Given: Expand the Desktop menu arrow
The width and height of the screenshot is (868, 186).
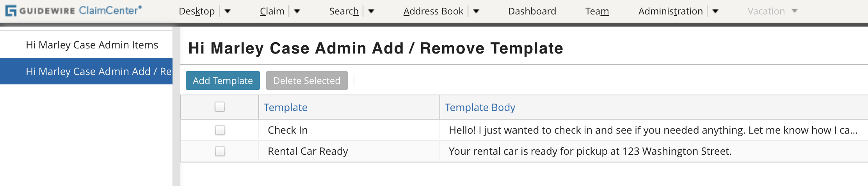Looking at the screenshot, I should tap(228, 11).
